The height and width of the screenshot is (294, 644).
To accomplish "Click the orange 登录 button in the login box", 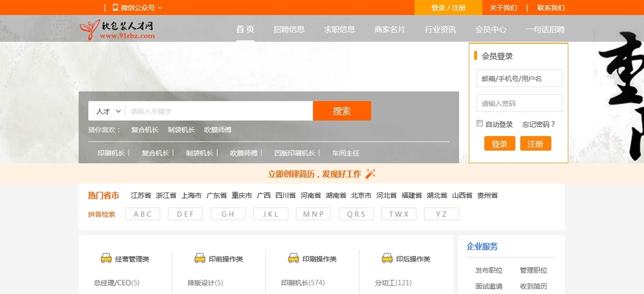I will point(500,144).
